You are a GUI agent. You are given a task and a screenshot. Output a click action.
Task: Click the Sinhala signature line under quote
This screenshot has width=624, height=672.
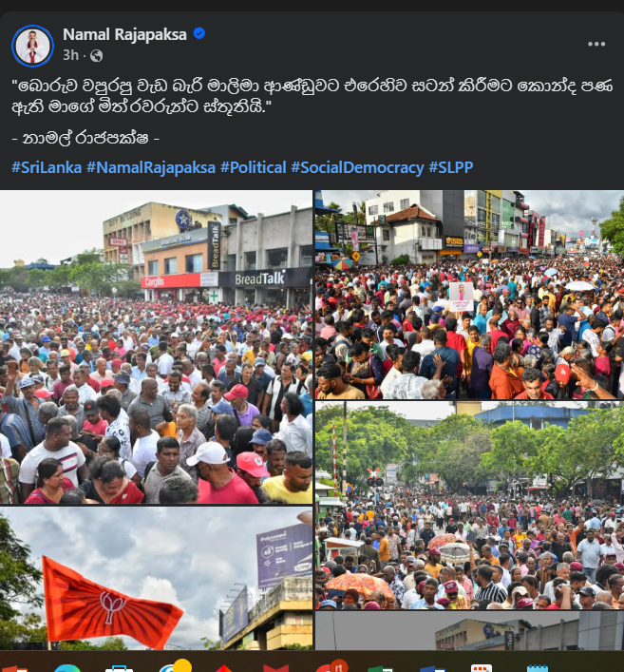(x=85, y=139)
